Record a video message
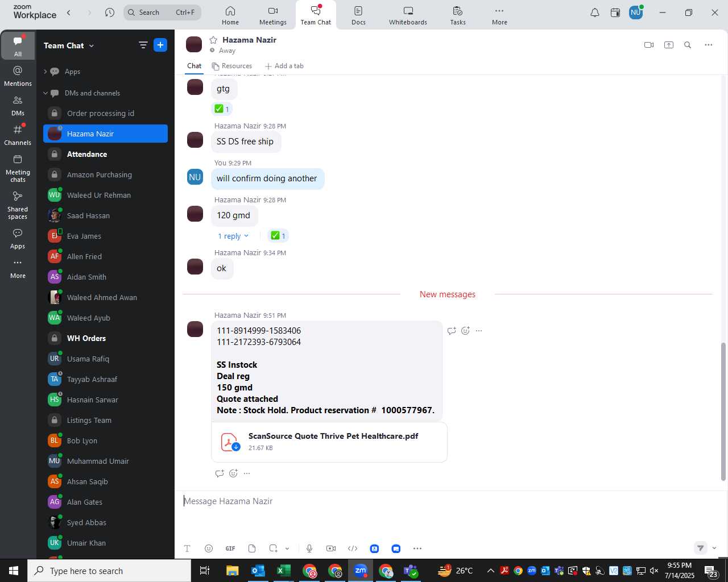Screen dimensions: 728x582 tap(331, 548)
